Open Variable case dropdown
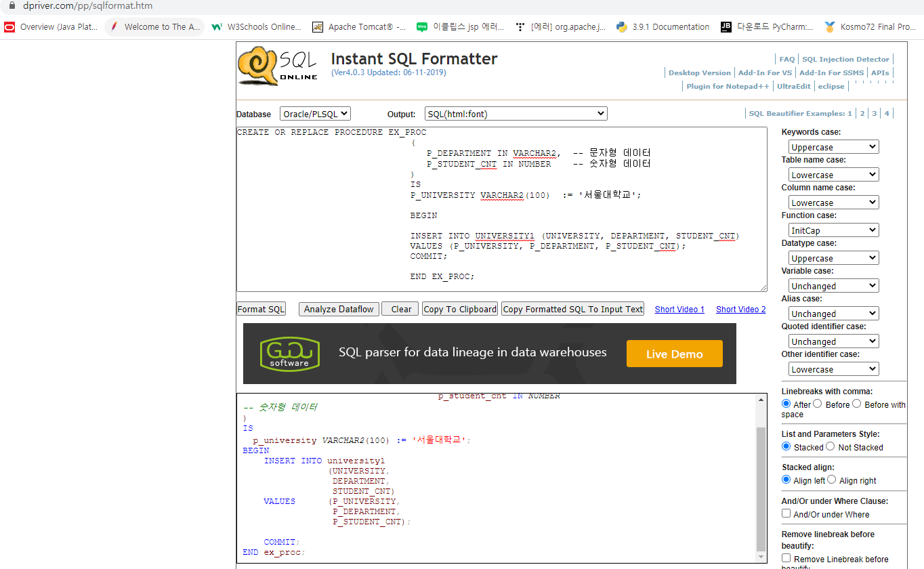Screen dimensions: 924x569 tap(834, 286)
